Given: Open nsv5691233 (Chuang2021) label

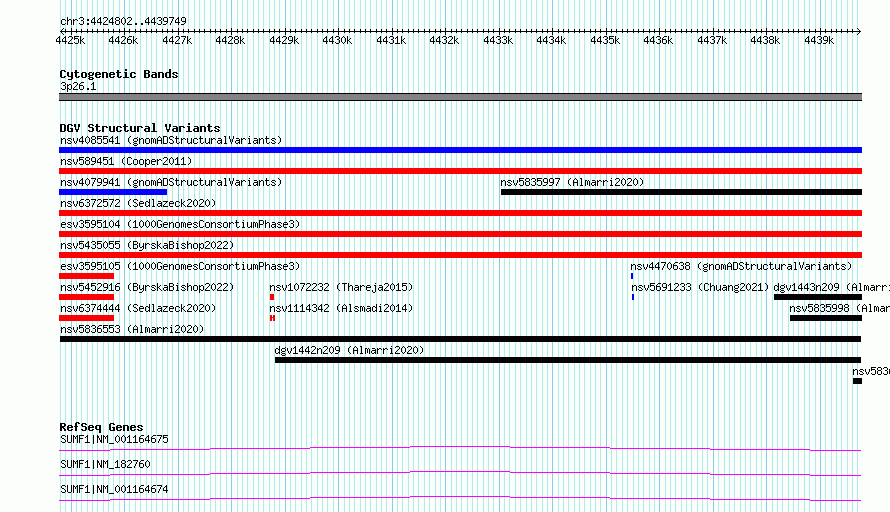Looking at the screenshot, I should tap(700, 287).
